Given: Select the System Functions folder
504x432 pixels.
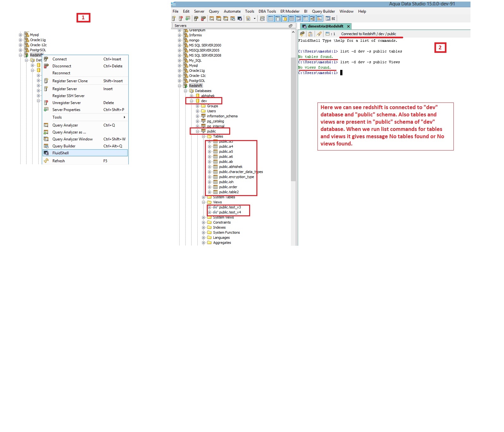Looking at the screenshot, I should click(x=226, y=233).
